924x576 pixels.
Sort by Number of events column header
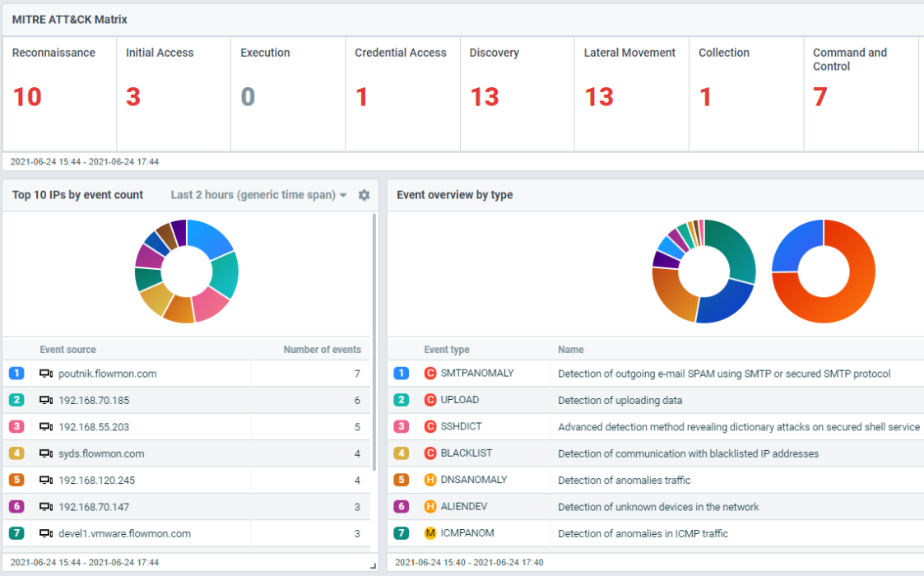click(x=322, y=350)
